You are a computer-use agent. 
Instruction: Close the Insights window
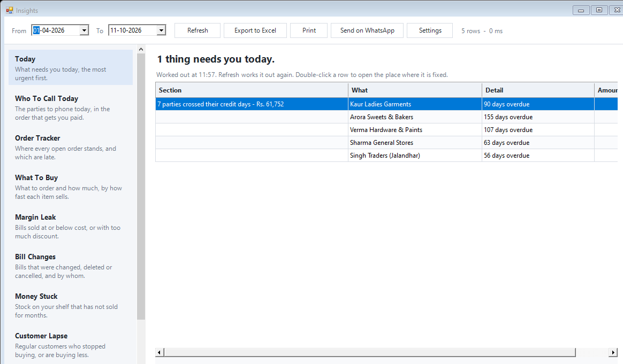point(617,10)
